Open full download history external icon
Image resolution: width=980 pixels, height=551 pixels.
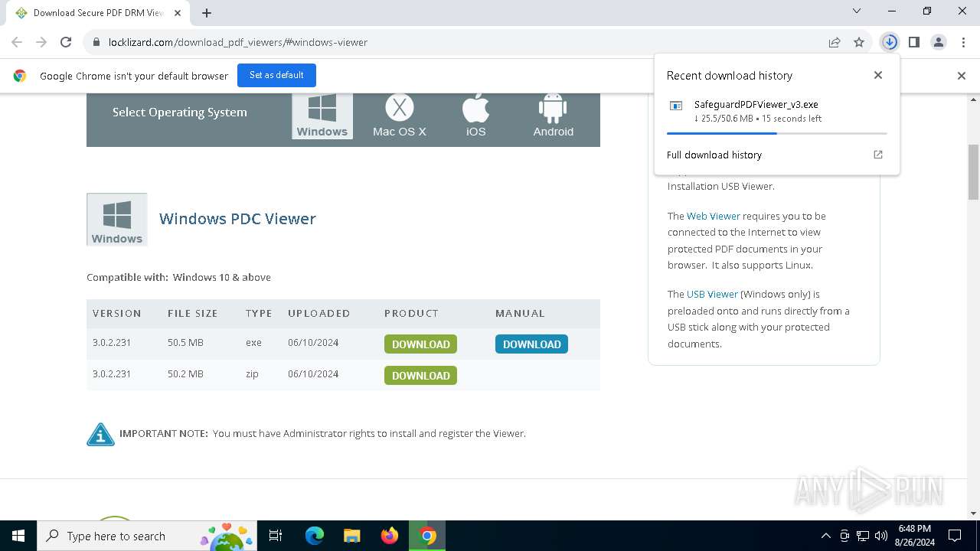tap(878, 155)
